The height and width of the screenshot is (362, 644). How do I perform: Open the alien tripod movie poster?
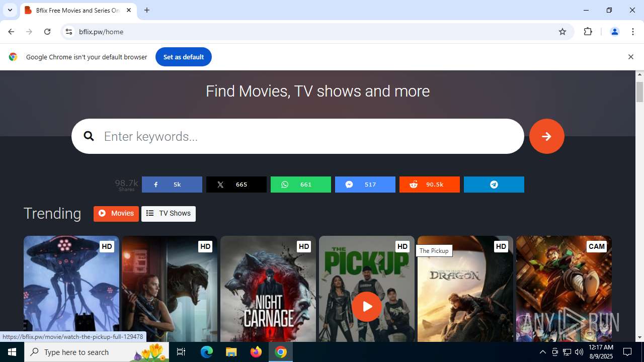(71, 289)
